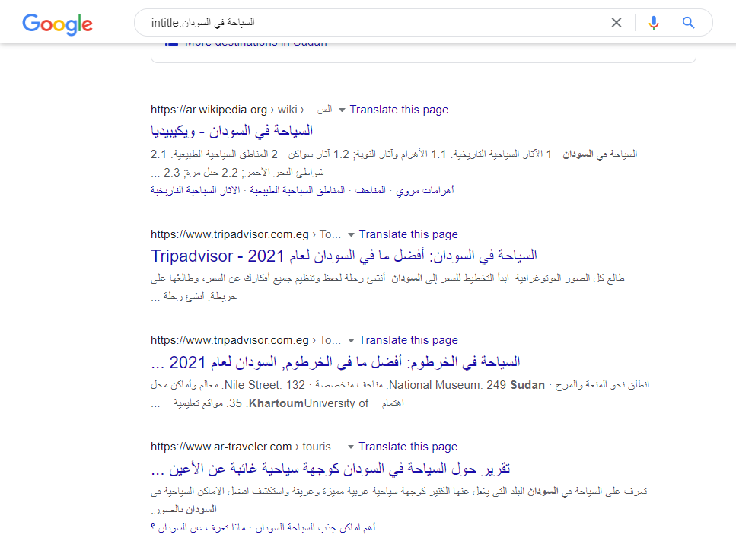Open sitelink المتاحف
This screenshot has width=736, height=560.
(x=371, y=190)
